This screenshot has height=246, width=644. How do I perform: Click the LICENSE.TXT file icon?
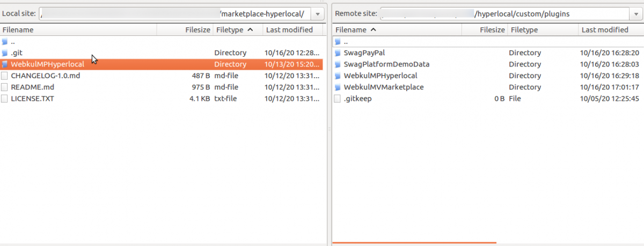[5, 99]
